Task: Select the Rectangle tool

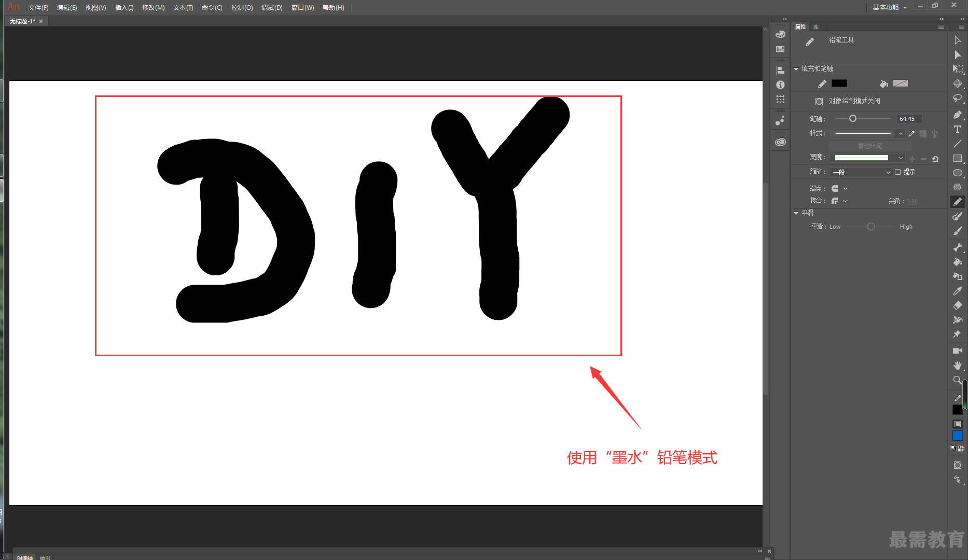Action: point(958,158)
